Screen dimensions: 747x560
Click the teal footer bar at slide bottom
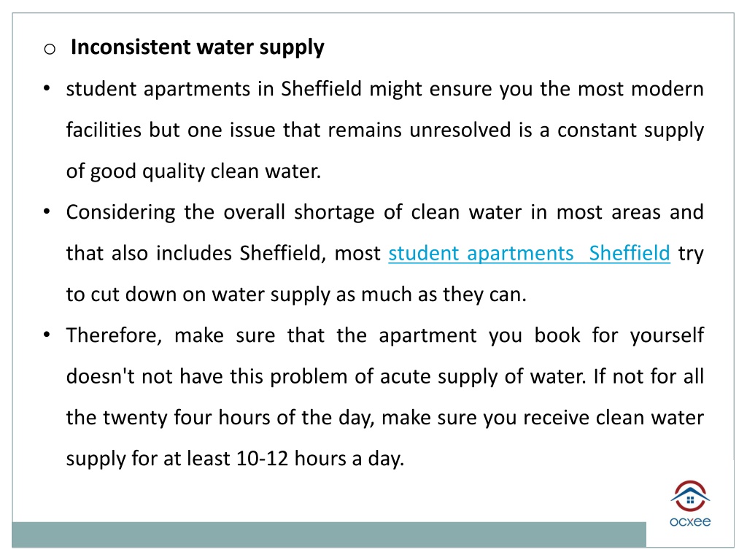pos(329,534)
